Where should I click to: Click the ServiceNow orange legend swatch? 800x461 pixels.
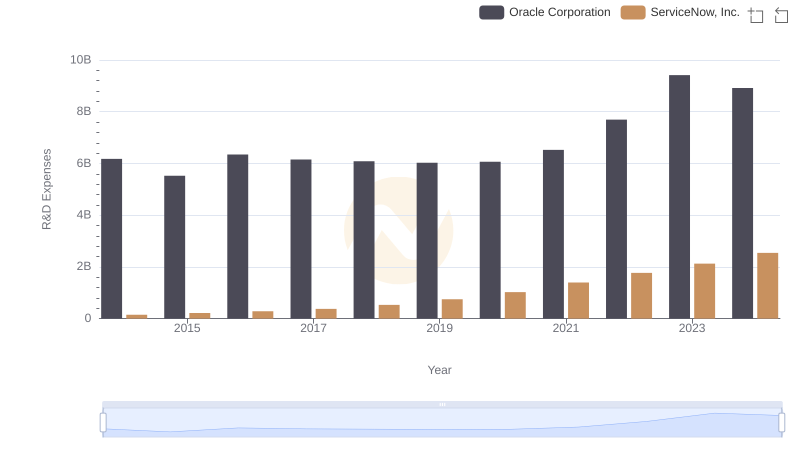pyautogui.click(x=633, y=12)
